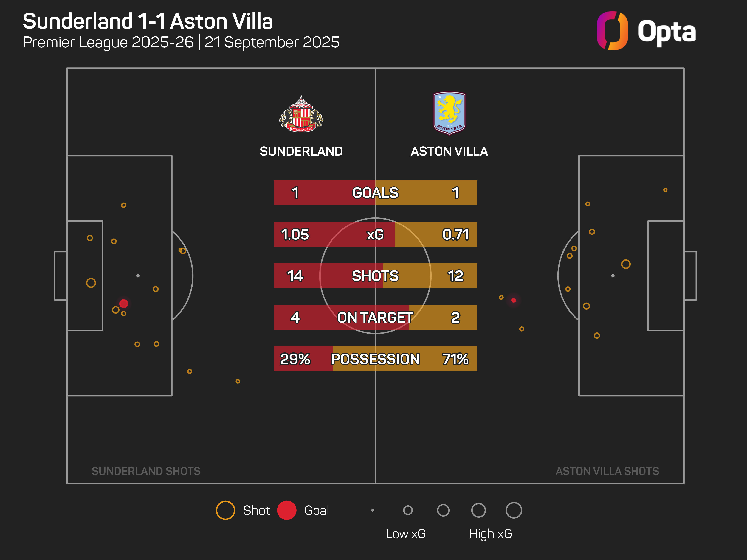Click the red Goal circle in legend
747x560 pixels.
286,510
